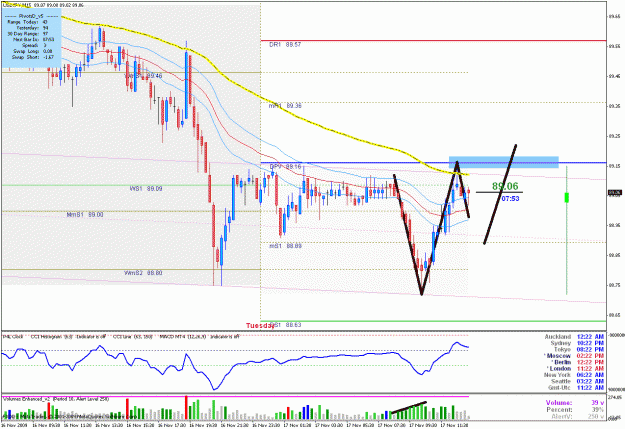Click the DR1 89.57 resistance label
625x429 pixels.
(x=285, y=45)
